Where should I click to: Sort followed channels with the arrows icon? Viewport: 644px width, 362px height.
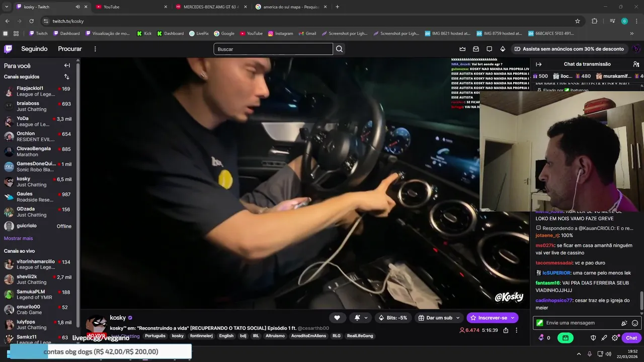pos(66,76)
